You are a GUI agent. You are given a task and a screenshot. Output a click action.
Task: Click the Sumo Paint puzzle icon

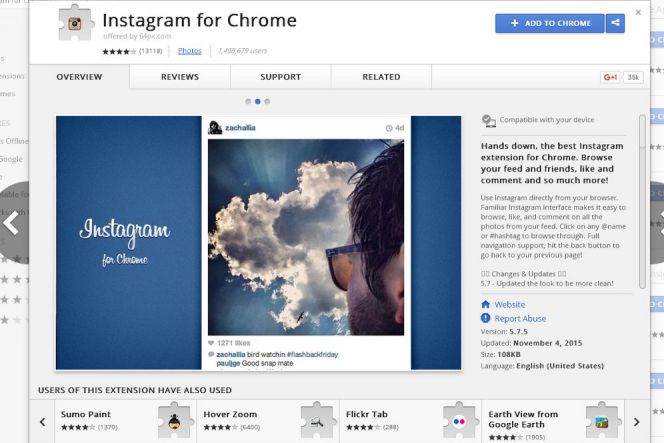[x=174, y=421]
